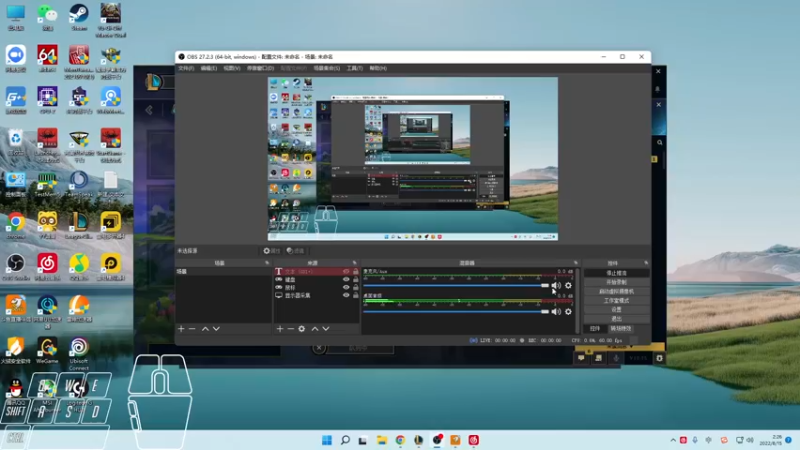Mute the 麦克风/Aux speaker icon

[x=556, y=286]
